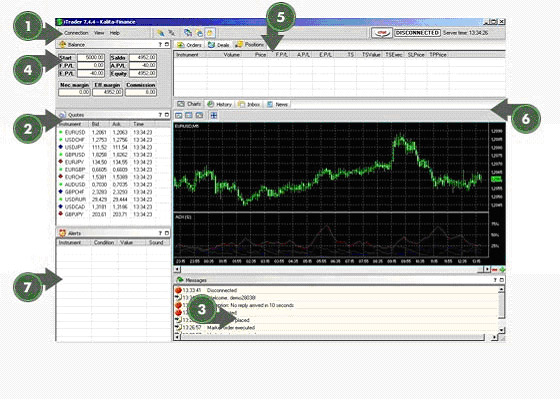Maximize the Balance panel
560x400 pixels.
166,45
